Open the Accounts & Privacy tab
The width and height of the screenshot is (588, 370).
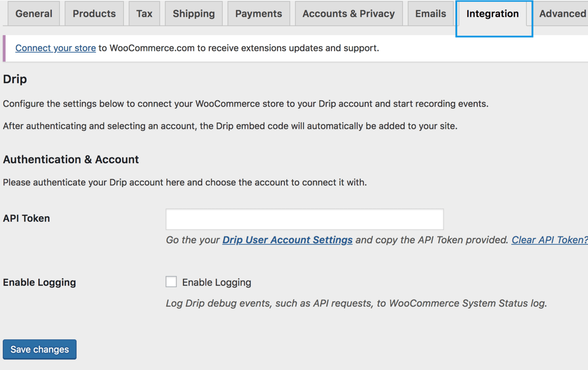(x=348, y=13)
